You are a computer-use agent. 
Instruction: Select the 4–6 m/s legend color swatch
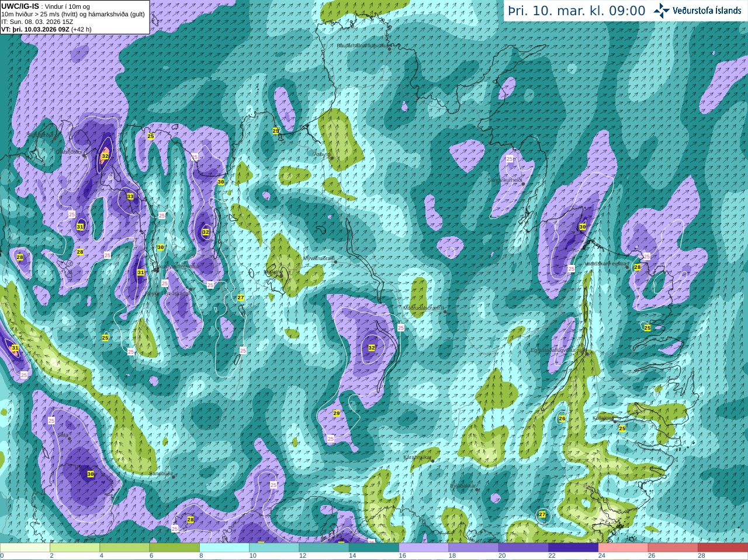click(x=124, y=548)
